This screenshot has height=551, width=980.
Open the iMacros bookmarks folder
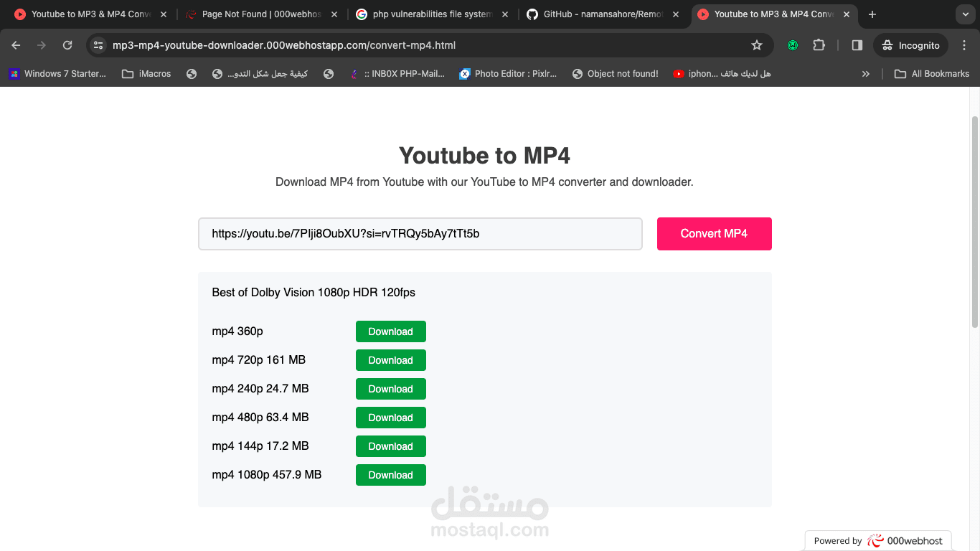click(x=146, y=74)
